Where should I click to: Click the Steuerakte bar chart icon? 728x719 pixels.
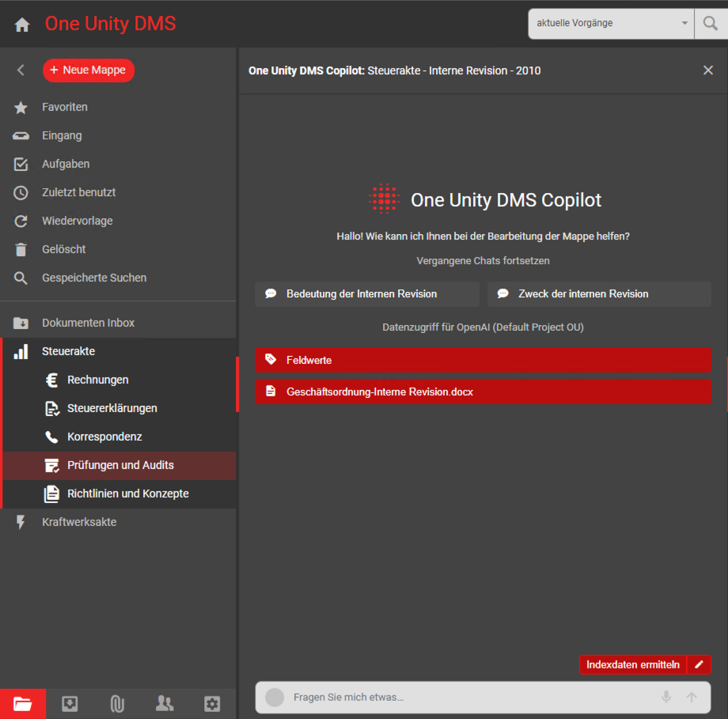[21, 351]
